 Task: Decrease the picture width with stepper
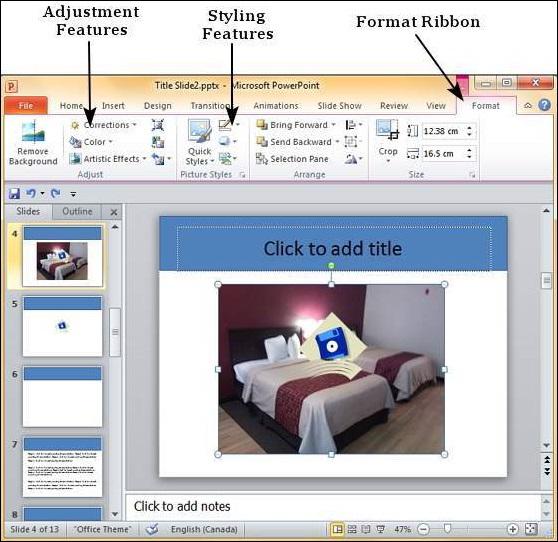tap(469, 157)
